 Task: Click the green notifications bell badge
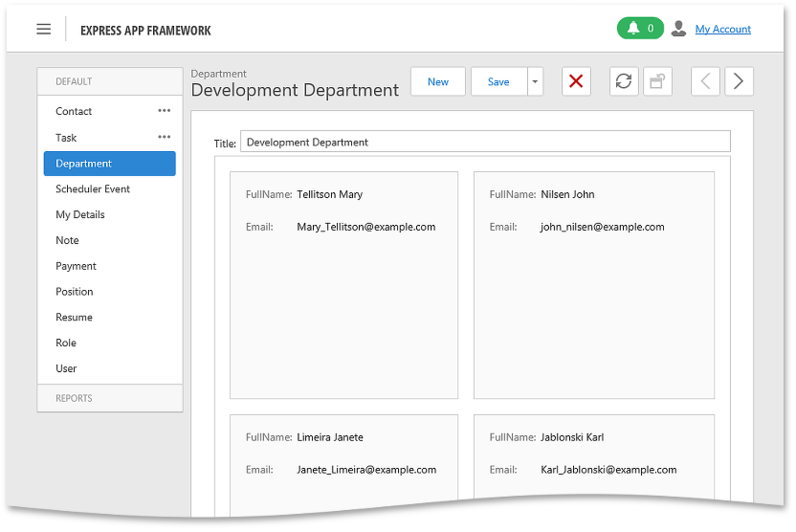[639, 29]
